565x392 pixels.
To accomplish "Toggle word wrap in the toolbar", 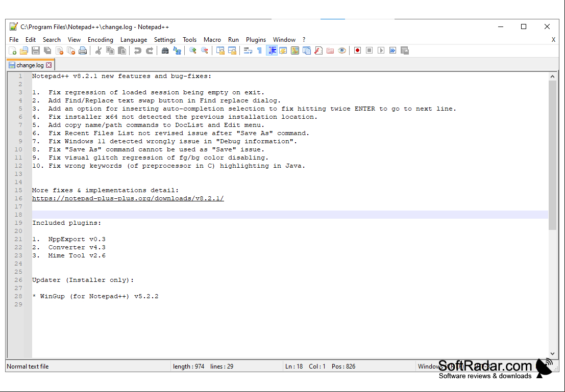I will pos(248,51).
